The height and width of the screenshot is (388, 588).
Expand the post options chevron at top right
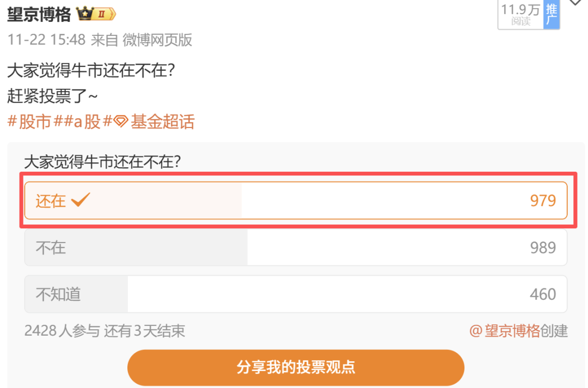coord(575,3)
